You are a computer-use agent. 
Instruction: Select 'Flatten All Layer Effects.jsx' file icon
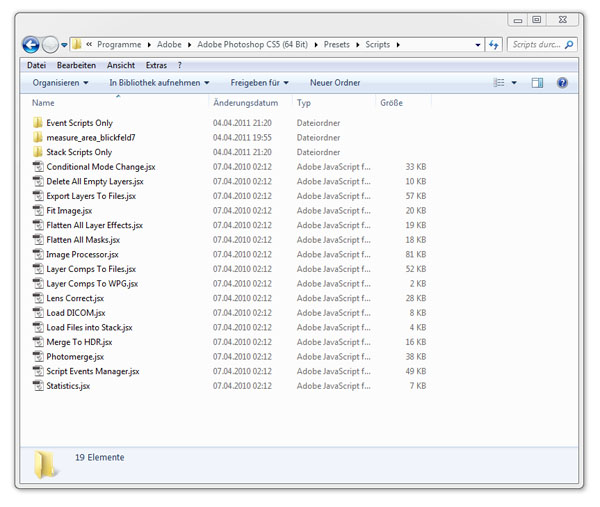coord(38,225)
